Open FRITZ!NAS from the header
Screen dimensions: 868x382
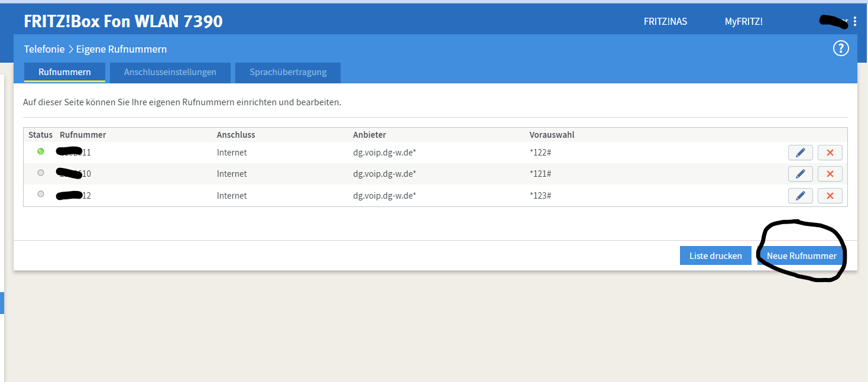tap(665, 22)
